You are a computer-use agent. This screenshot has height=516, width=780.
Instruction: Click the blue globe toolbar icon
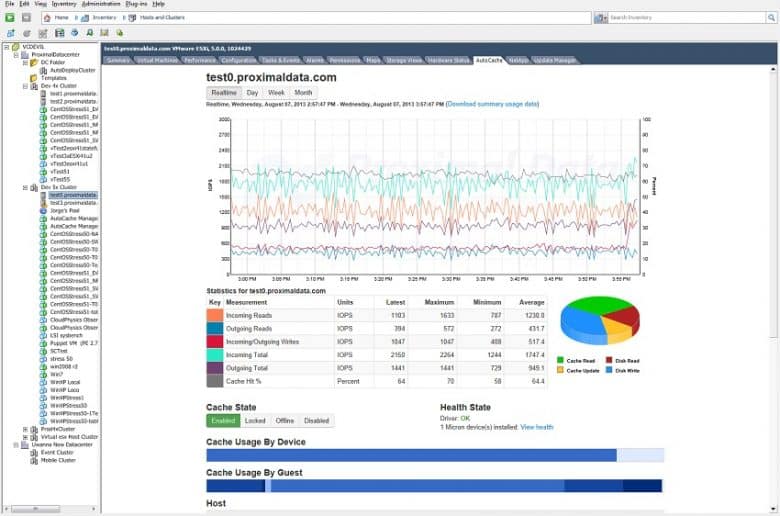point(75,33)
